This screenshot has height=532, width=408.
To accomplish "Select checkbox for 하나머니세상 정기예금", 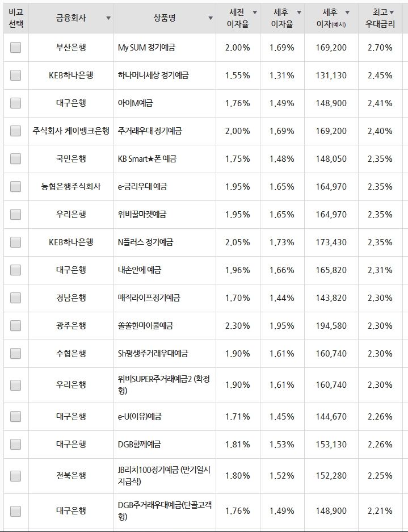I will 15,76.
